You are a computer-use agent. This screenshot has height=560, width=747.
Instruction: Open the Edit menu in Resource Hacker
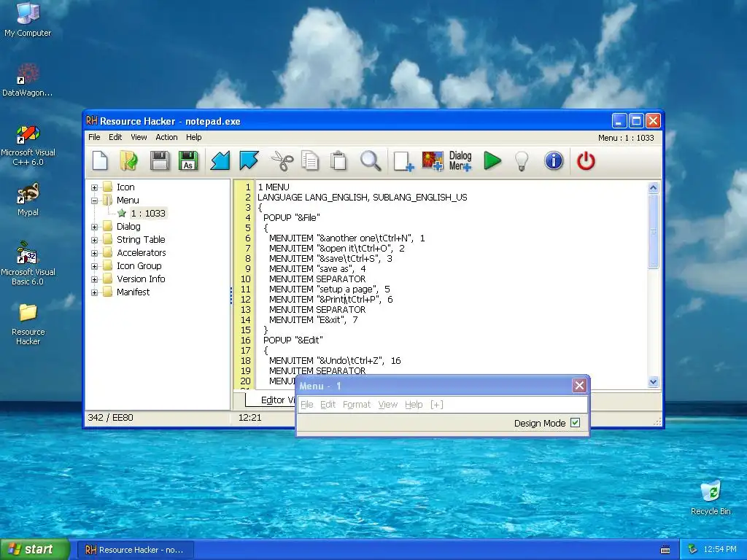click(x=115, y=137)
